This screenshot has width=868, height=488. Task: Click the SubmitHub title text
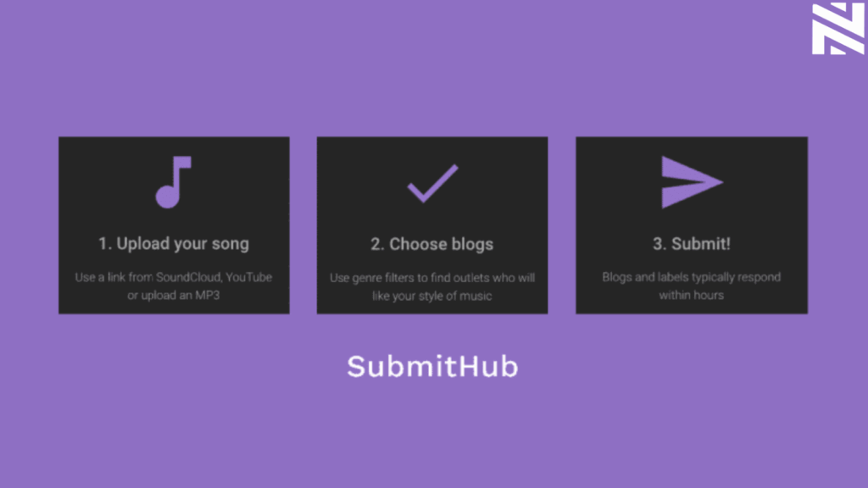pyautogui.click(x=432, y=366)
